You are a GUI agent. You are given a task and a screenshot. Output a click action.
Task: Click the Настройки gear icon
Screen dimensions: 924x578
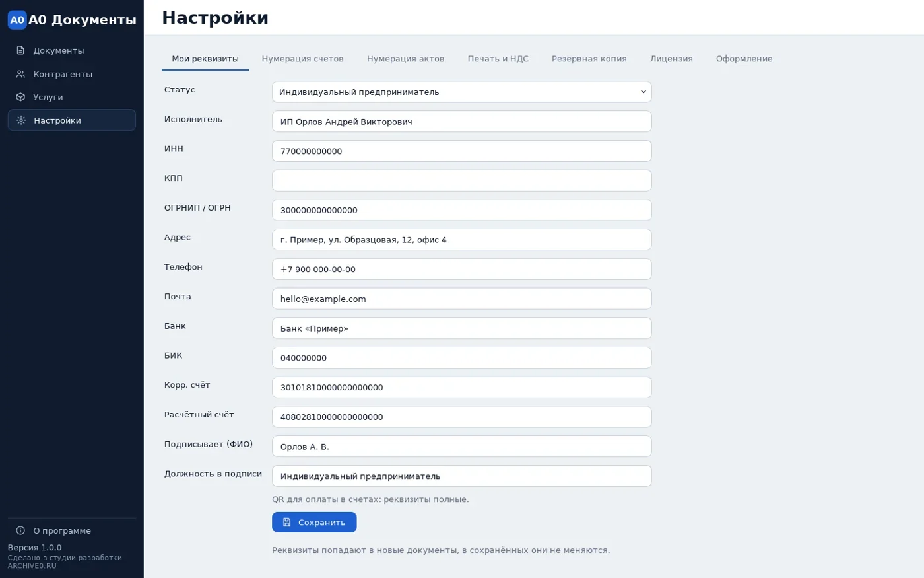coord(21,120)
